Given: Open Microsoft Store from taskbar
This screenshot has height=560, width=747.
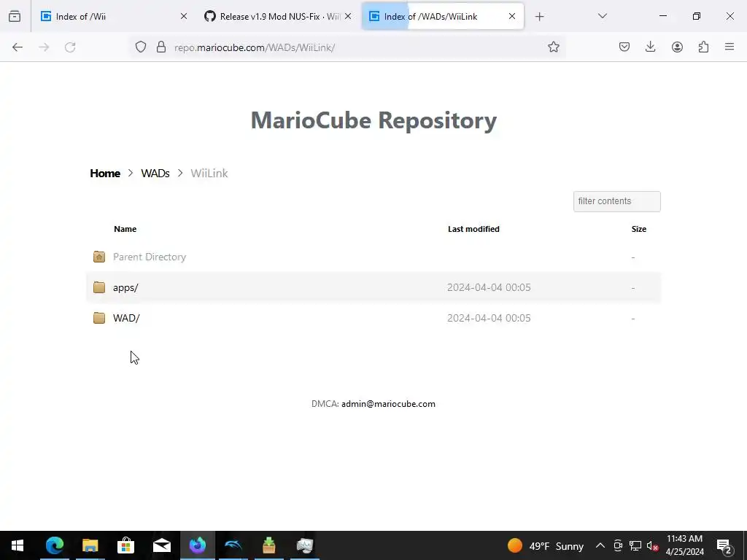Looking at the screenshot, I should (125, 545).
